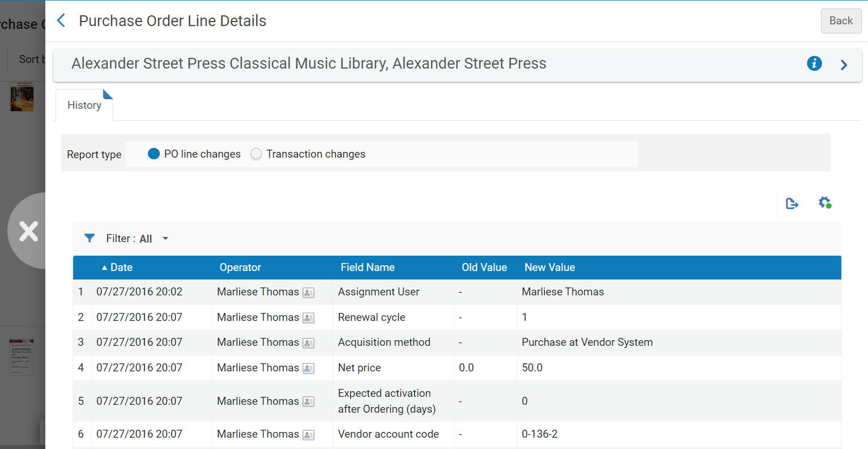Viewport: 868px width, 449px height.
Task: Click the Field Name column header
Action: coord(368,268)
